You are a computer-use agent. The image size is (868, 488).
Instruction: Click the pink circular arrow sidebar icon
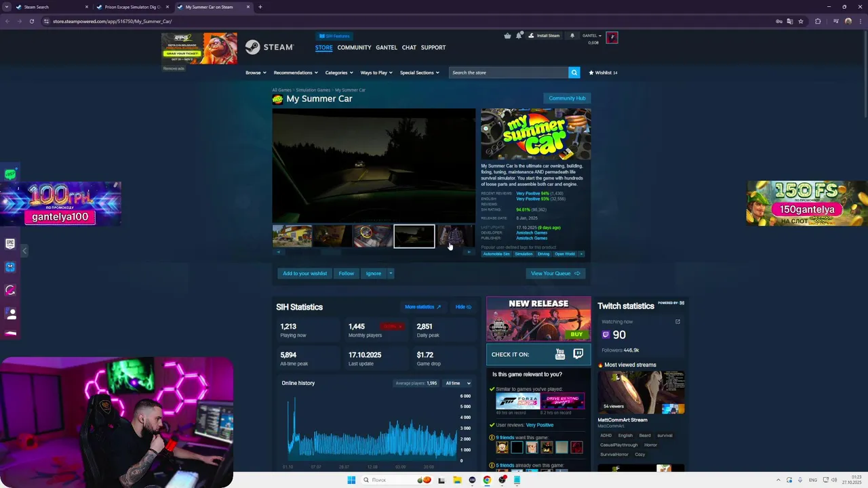click(x=10, y=290)
